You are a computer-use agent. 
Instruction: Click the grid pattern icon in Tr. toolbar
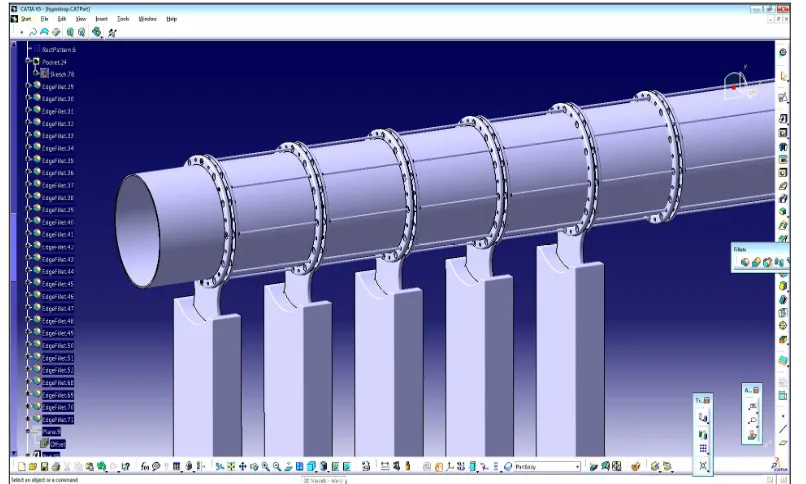[703, 448]
